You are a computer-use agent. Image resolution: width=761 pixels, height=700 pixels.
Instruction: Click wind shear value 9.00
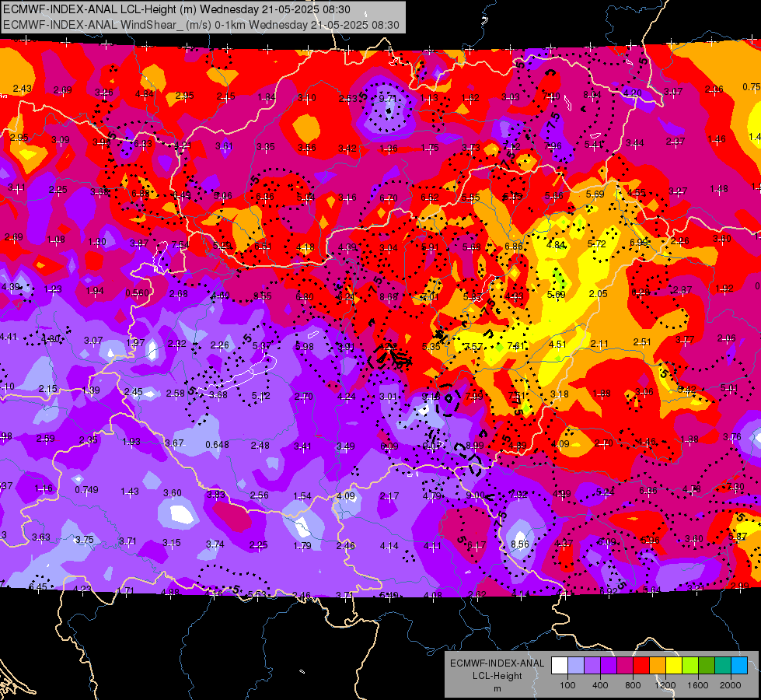[475, 495]
